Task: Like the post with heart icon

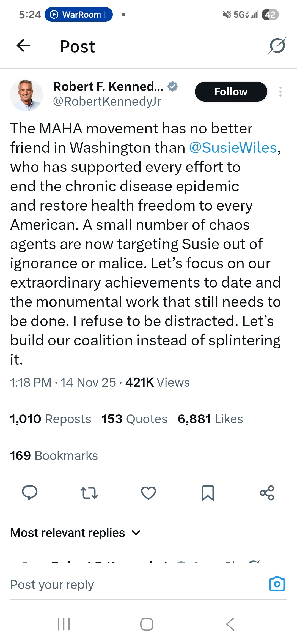Action: point(148,493)
